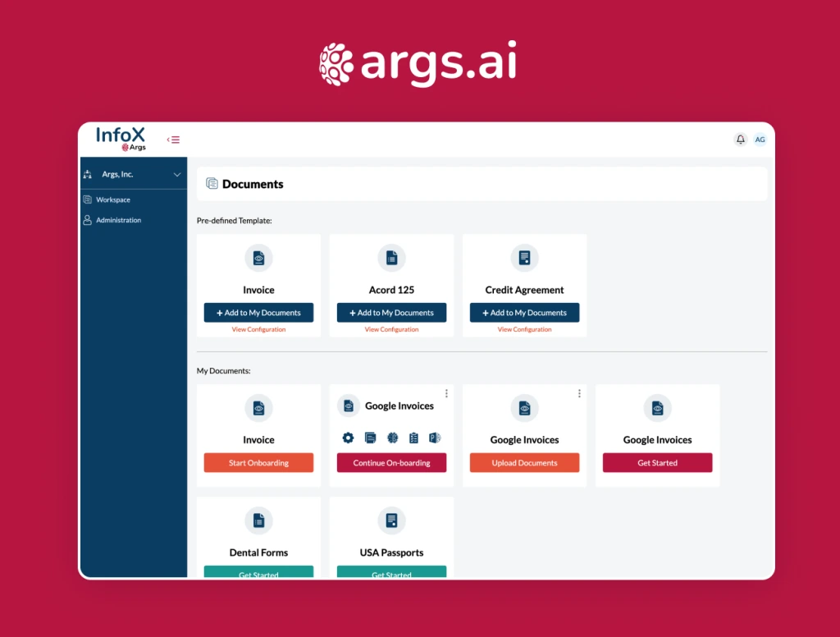Viewport: 840px width, 637px height.
Task: Open Workspace in the sidebar
Action: [x=112, y=199]
